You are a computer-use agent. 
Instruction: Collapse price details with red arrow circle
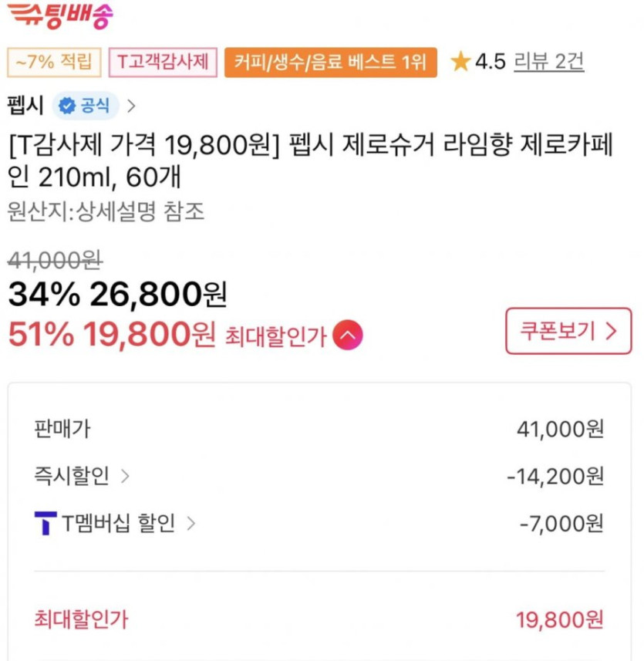tap(348, 336)
